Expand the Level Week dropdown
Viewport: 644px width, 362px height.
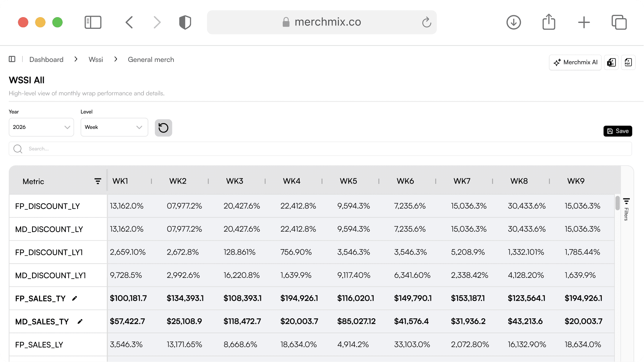tap(114, 127)
